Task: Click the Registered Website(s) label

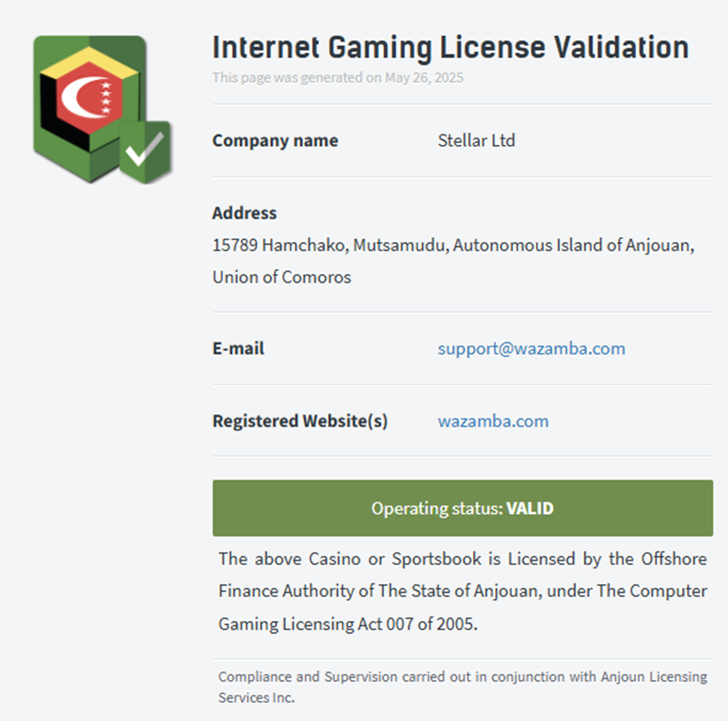Action: point(300,420)
